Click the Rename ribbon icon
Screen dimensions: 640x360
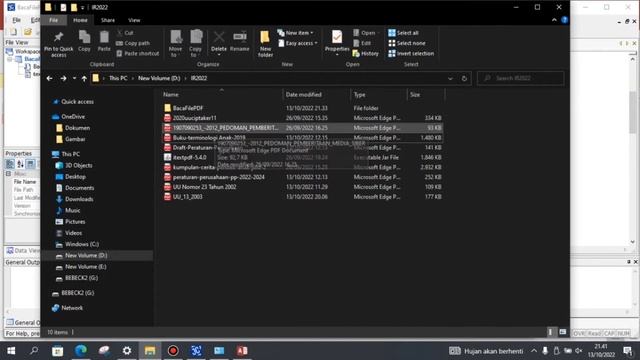click(240, 41)
